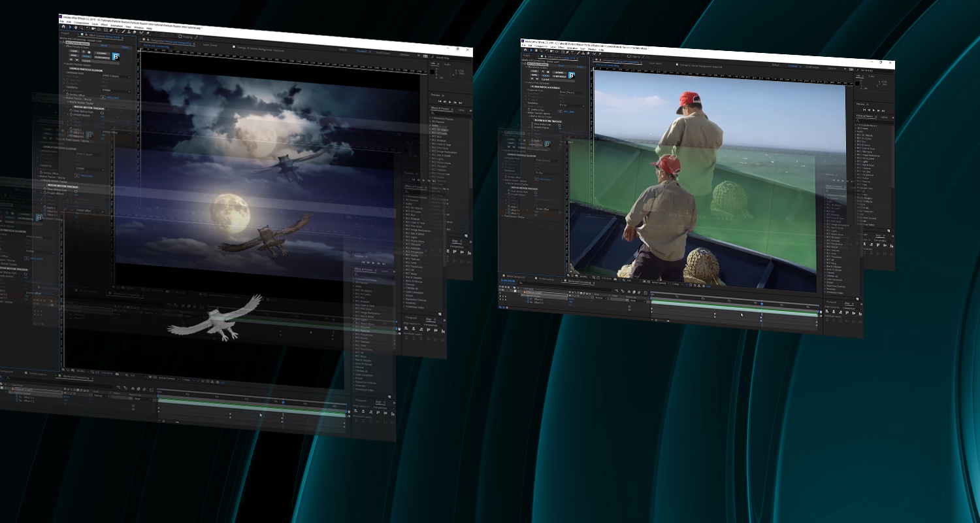Select the Puppet Pin tool in the moon-footage window
The image size is (980, 523).
pos(148,33)
